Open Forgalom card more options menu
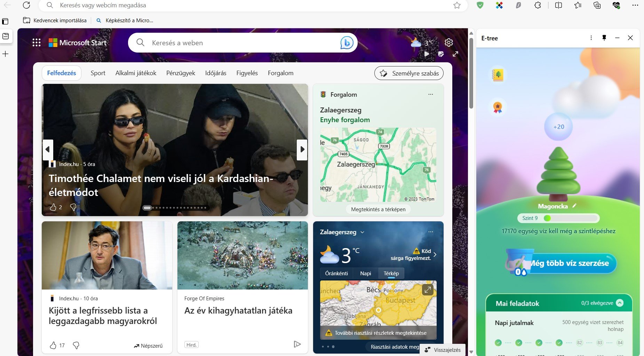The image size is (644, 356). coord(430,94)
